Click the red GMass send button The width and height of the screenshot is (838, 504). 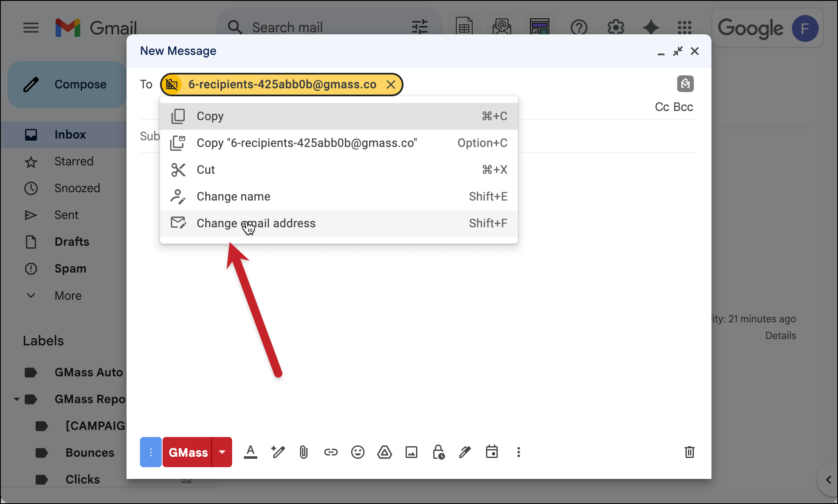(188, 452)
